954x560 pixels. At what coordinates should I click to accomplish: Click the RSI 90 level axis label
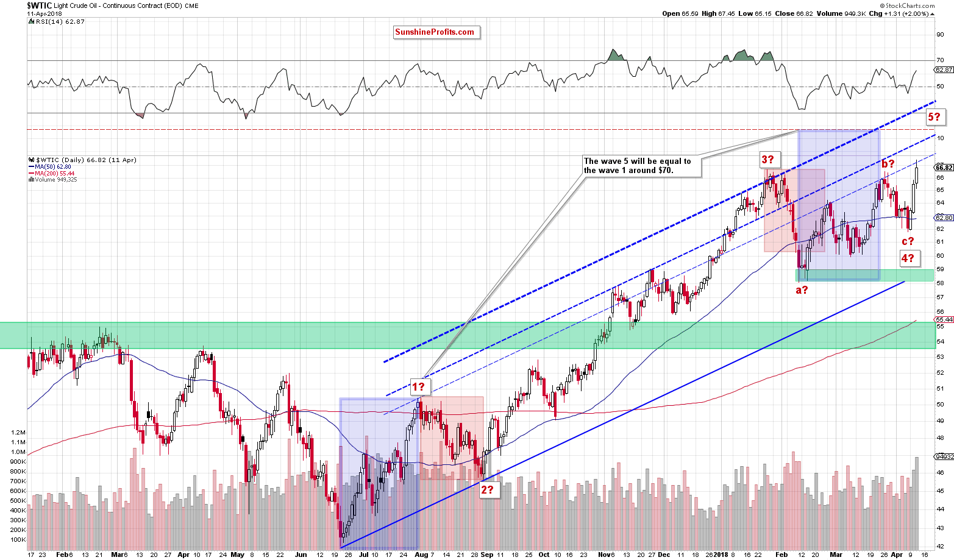tap(940, 34)
